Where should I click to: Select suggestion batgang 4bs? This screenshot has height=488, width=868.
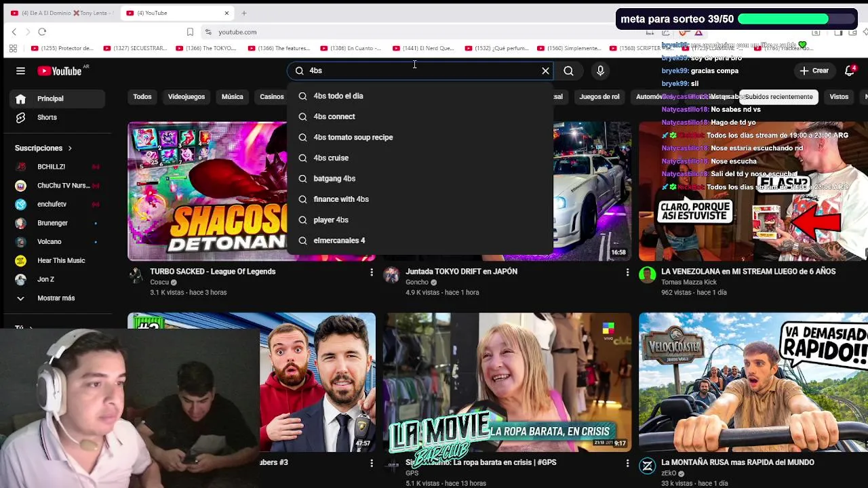pyautogui.click(x=420, y=179)
